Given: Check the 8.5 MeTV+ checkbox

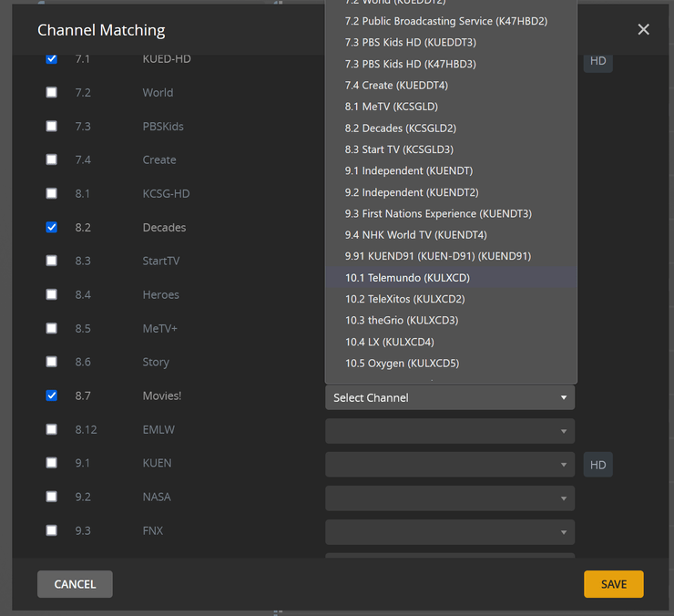Looking at the screenshot, I should click(52, 328).
